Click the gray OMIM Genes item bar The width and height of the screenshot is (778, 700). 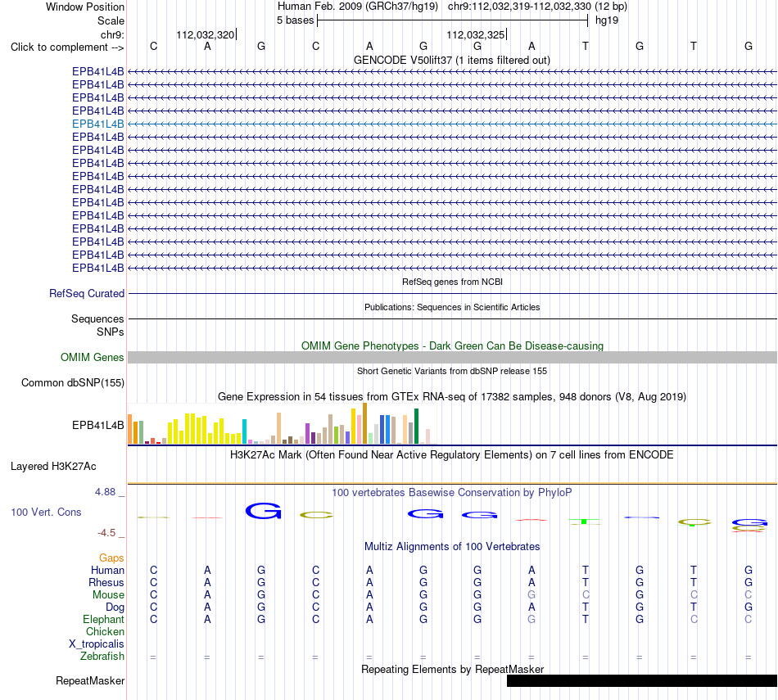click(x=452, y=357)
